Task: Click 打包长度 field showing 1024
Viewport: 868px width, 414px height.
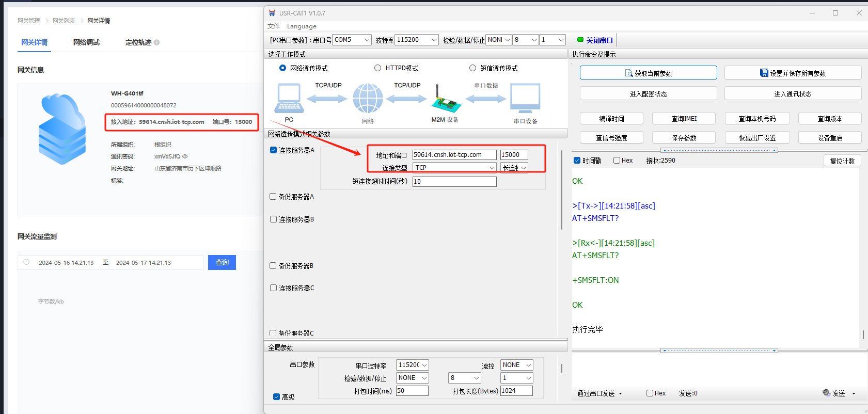Action: 517,391
